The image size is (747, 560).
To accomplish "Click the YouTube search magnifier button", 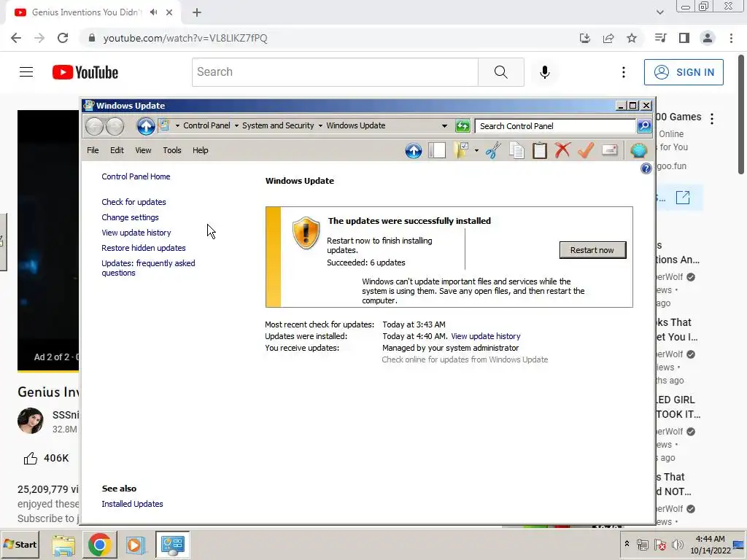I will (500, 72).
